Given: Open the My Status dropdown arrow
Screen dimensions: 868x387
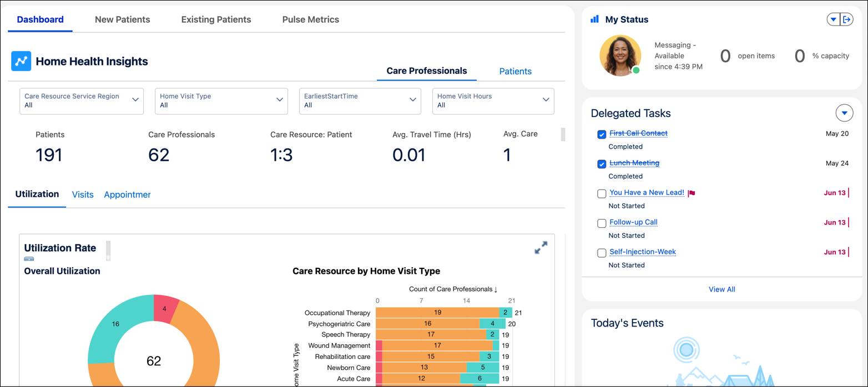Looking at the screenshot, I should (x=834, y=19).
